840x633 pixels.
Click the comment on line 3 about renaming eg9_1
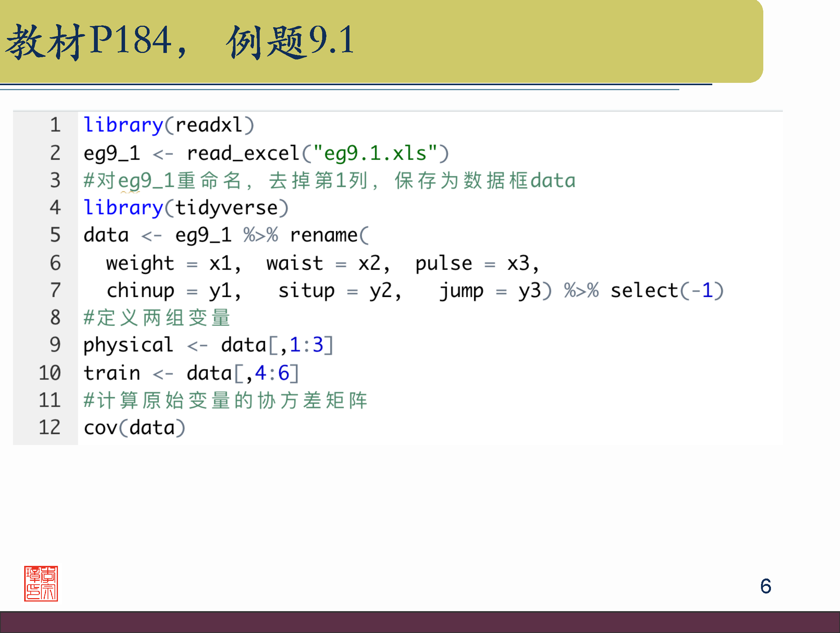click(329, 181)
